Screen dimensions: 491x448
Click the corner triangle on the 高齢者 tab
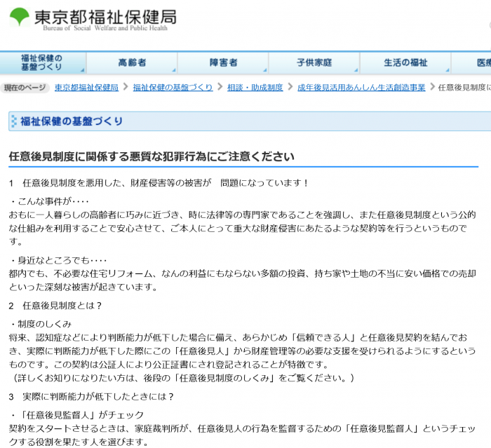coord(173,70)
